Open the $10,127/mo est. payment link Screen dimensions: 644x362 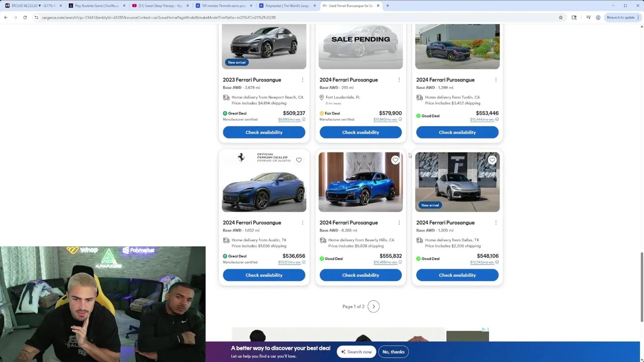[289, 262]
